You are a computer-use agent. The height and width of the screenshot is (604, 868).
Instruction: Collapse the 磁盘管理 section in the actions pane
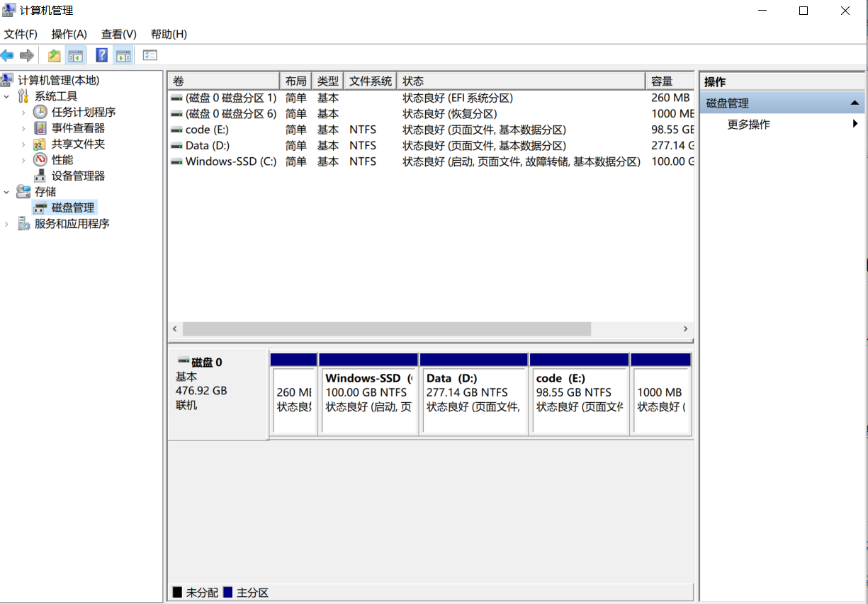click(x=855, y=103)
